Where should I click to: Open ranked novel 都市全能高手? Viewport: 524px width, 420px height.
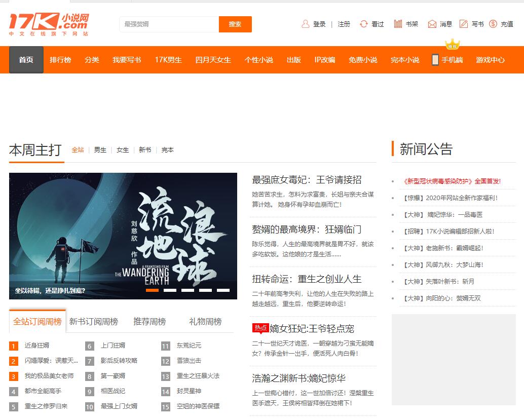coord(43,391)
